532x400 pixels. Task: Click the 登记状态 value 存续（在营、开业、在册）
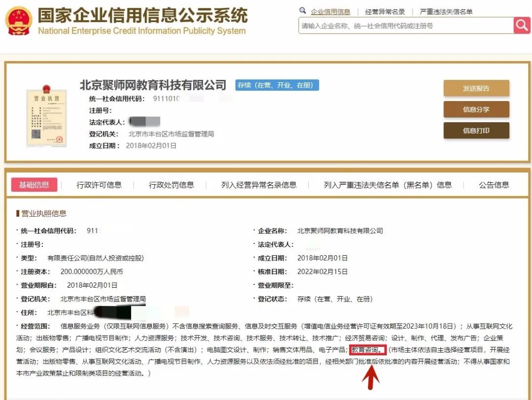coord(335,299)
